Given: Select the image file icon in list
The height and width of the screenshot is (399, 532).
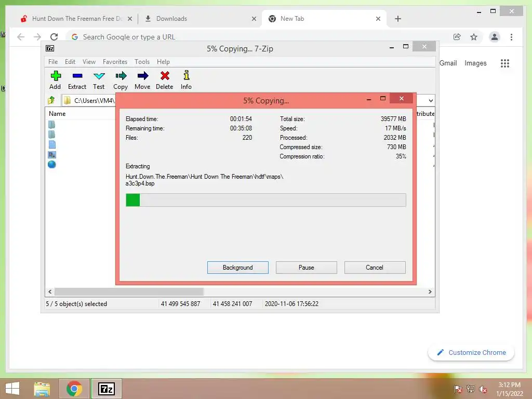Looking at the screenshot, I should point(52,155).
